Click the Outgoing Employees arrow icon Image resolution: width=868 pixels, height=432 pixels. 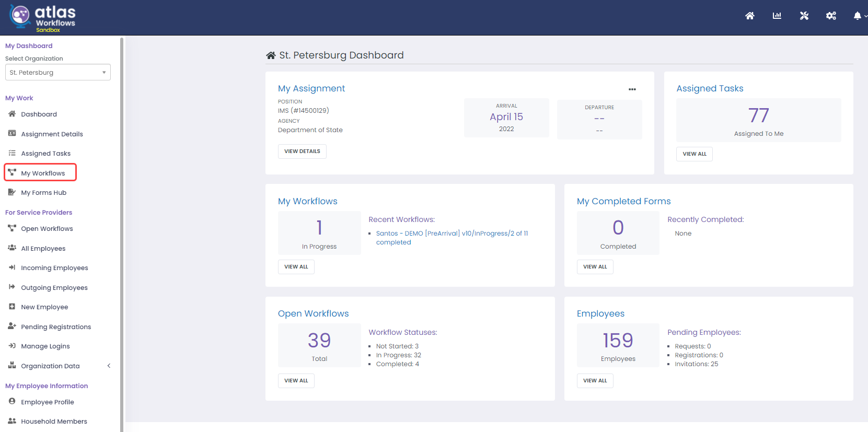click(x=12, y=287)
